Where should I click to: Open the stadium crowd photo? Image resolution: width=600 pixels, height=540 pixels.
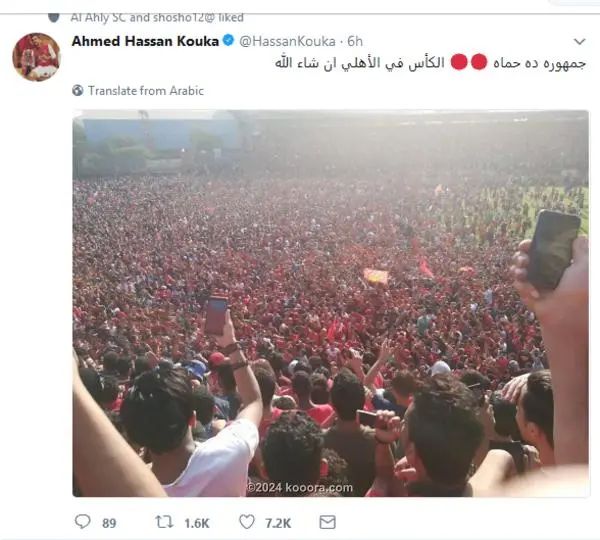[x=331, y=303]
